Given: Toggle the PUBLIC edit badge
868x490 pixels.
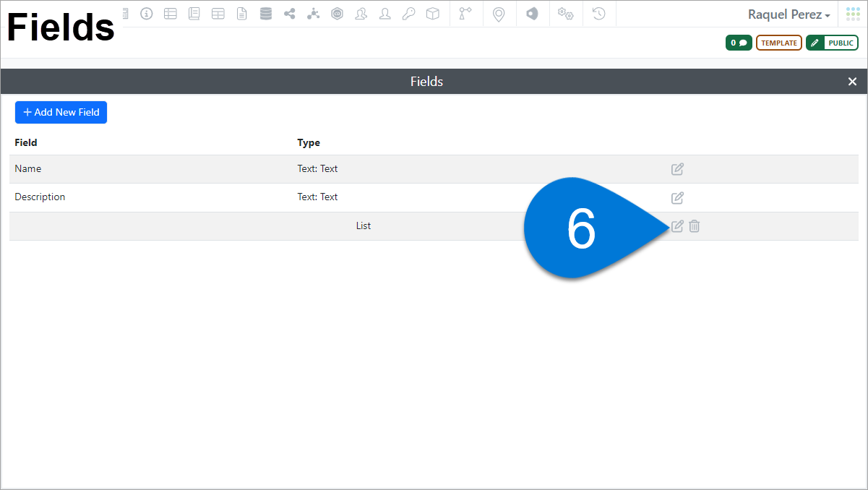Looking at the screenshot, I should click(x=832, y=43).
